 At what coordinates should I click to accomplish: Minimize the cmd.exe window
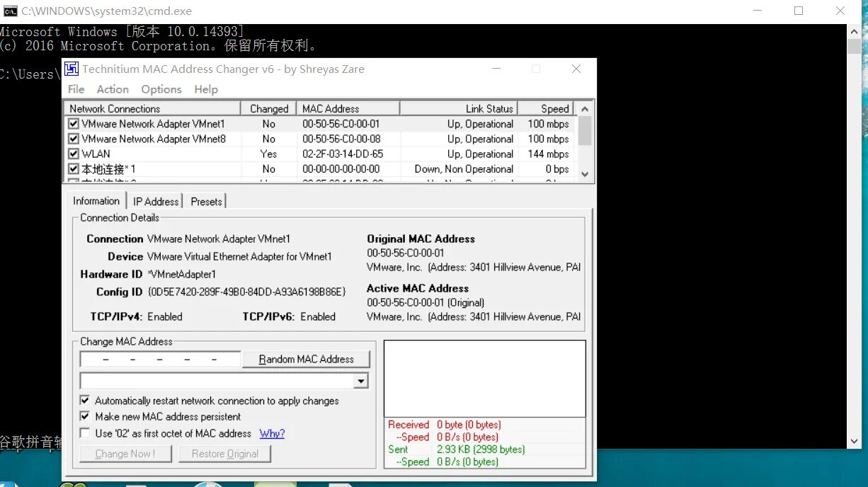756,11
